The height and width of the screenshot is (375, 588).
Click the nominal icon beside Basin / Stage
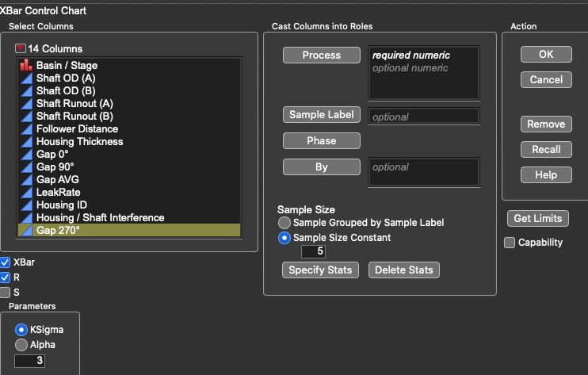tap(26, 65)
